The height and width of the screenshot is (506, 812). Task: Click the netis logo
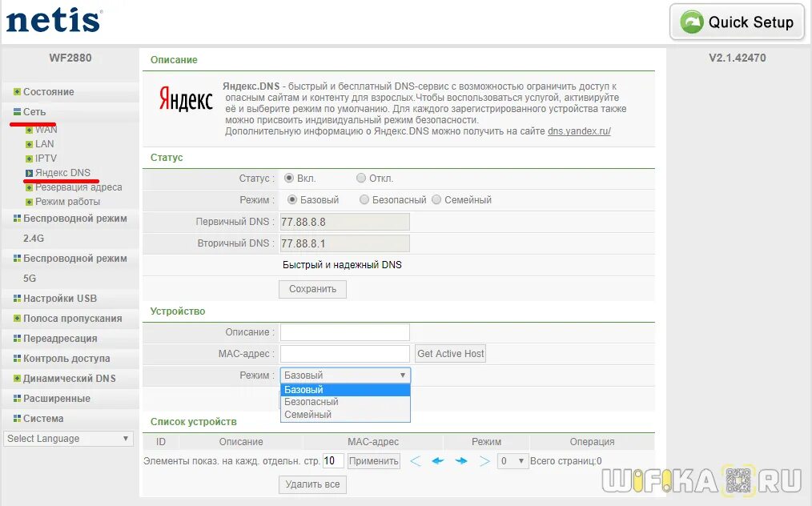[54, 22]
